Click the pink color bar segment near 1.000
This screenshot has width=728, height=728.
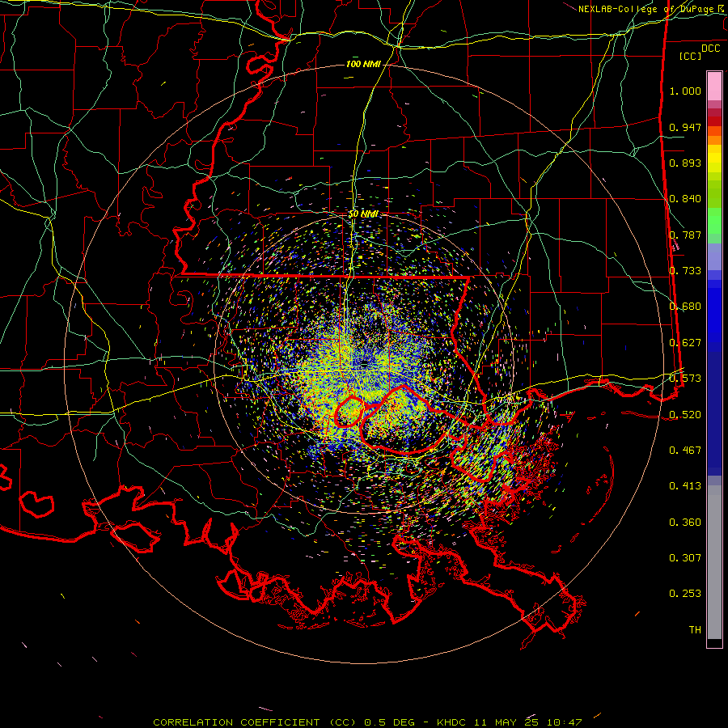point(714,87)
